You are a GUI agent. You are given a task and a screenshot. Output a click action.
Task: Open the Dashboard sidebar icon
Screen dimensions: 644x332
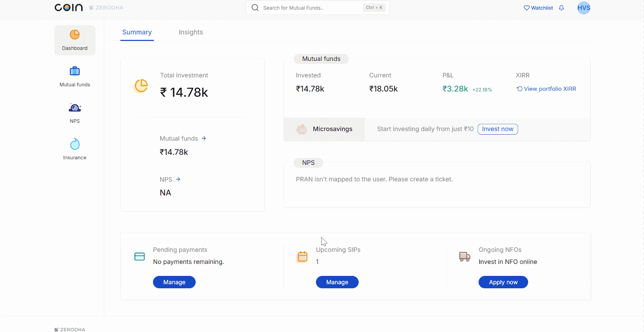click(x=74, y=35)
